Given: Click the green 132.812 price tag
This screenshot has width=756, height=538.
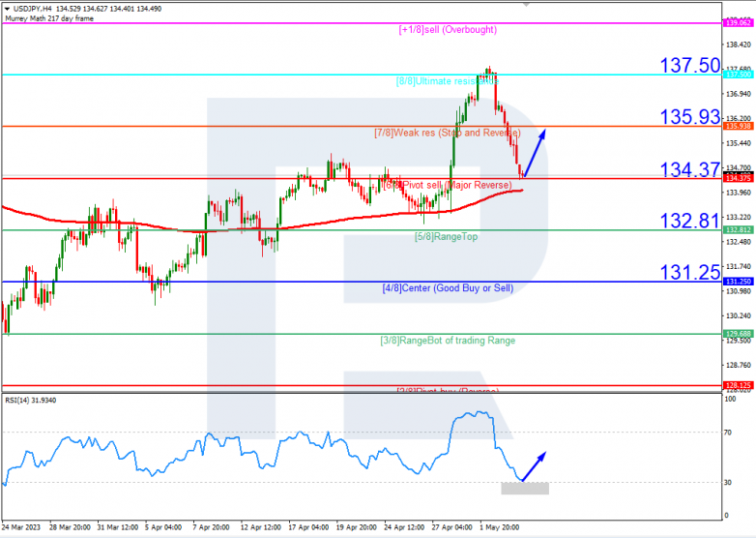Looking at the screenshot, I should point(738,230).
